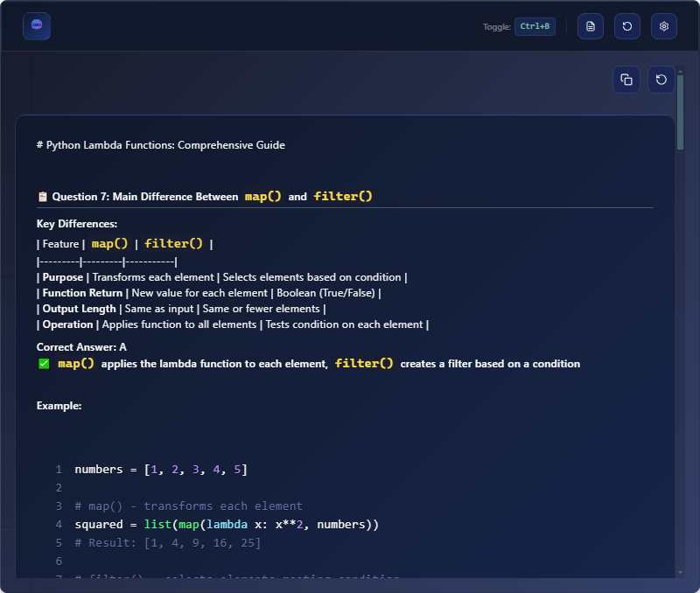
Task: Click green checkmark beside map() answer
Action: (x=44, y=364)
